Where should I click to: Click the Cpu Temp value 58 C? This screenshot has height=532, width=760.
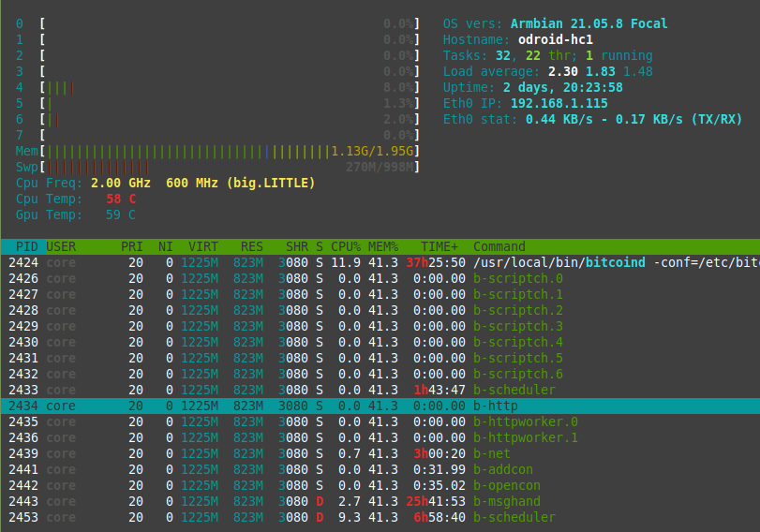pyautogui.click(x=121, y=199)
